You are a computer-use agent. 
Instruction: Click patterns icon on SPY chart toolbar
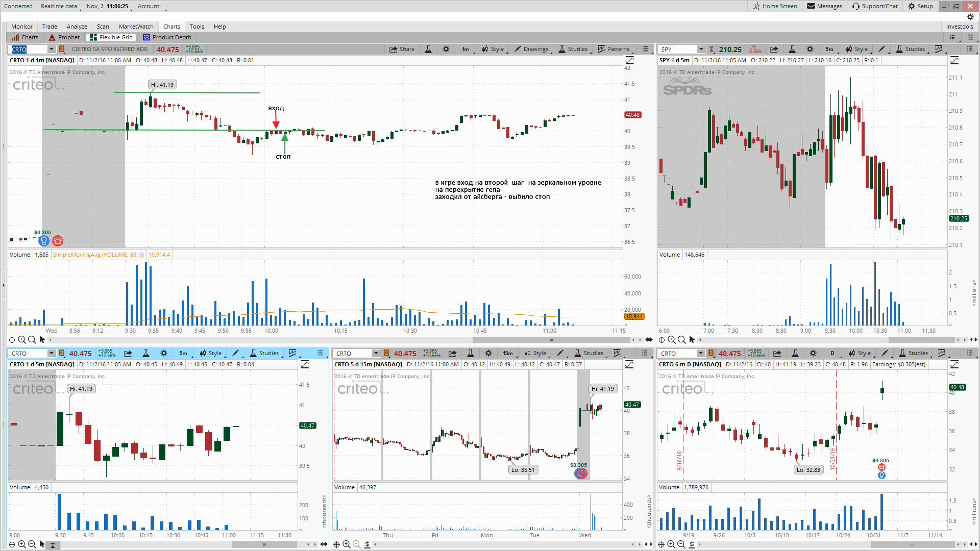(x=938, y=49)
